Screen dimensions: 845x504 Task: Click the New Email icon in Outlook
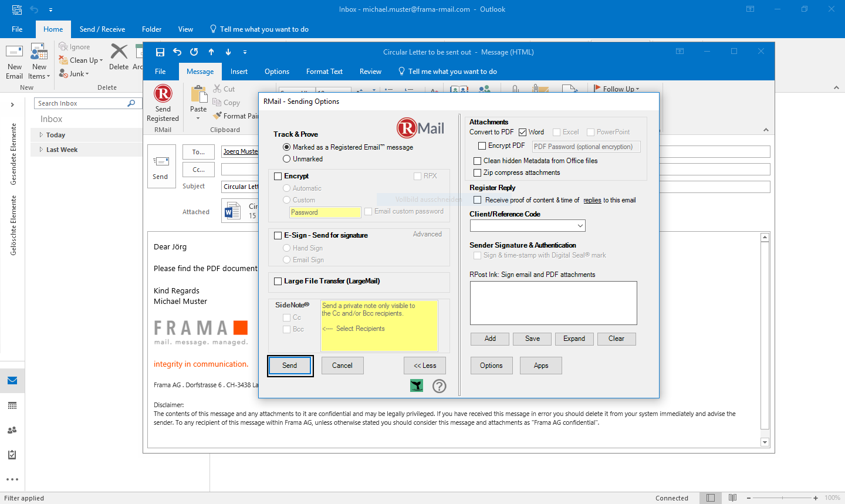(14, 52)
